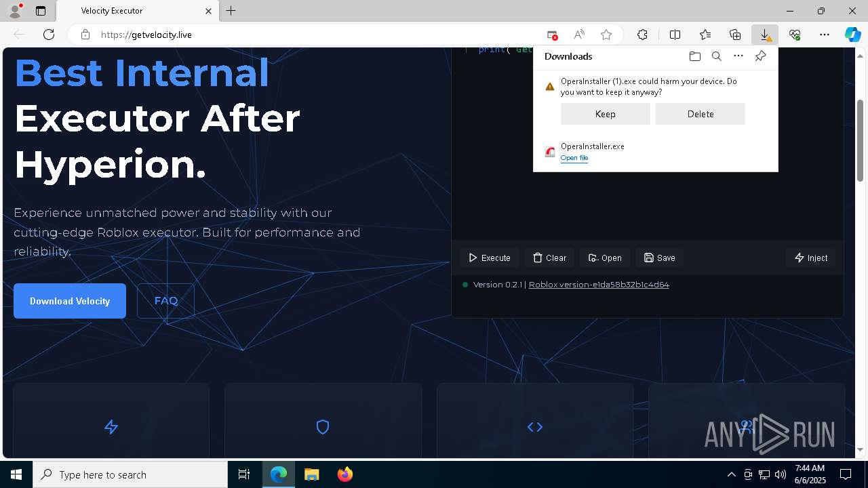Open the Windows Start menu
The height and width of the screenshot is (488, 868).
point(16,474)
